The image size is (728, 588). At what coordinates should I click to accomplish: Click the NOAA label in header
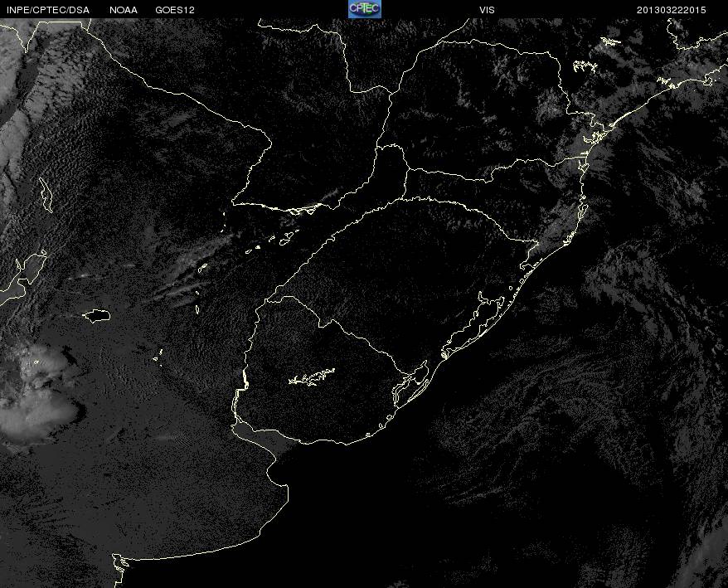pyautogui.click(x=123, y=10)
